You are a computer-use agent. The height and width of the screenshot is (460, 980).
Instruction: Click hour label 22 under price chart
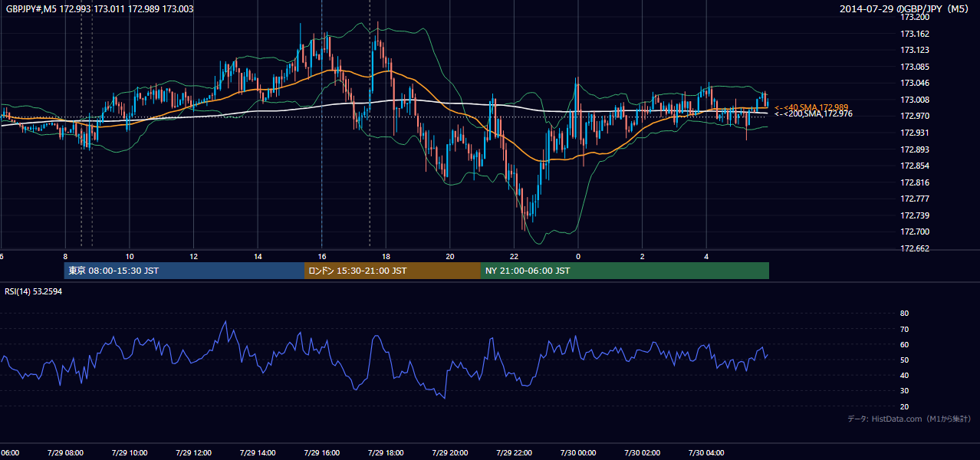(514, 256)
